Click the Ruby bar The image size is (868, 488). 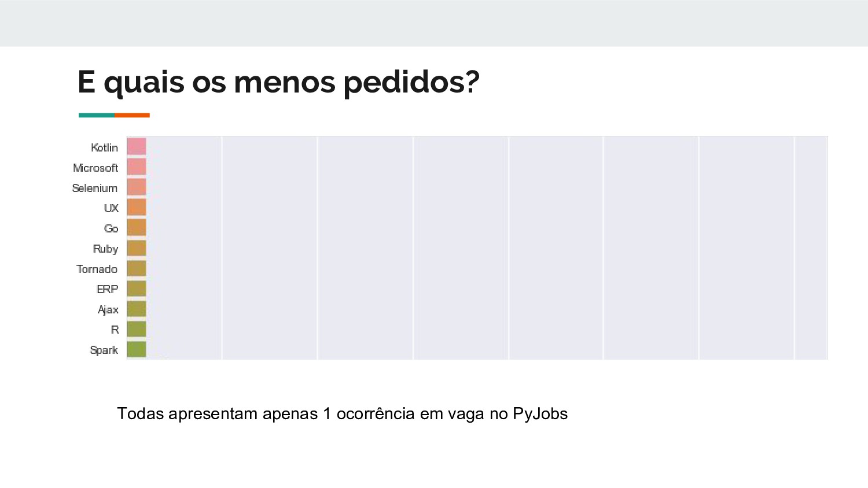point(137,248)
